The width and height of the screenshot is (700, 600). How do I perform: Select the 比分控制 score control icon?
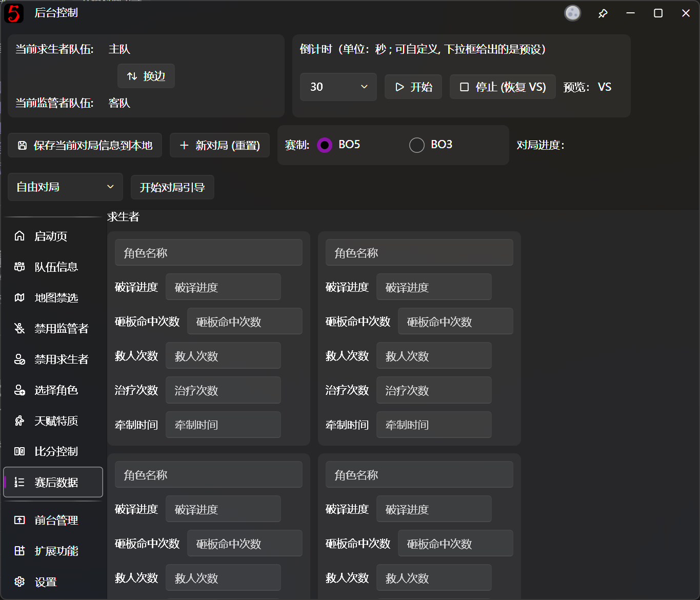pyautogui.click(x=19, y=451)
